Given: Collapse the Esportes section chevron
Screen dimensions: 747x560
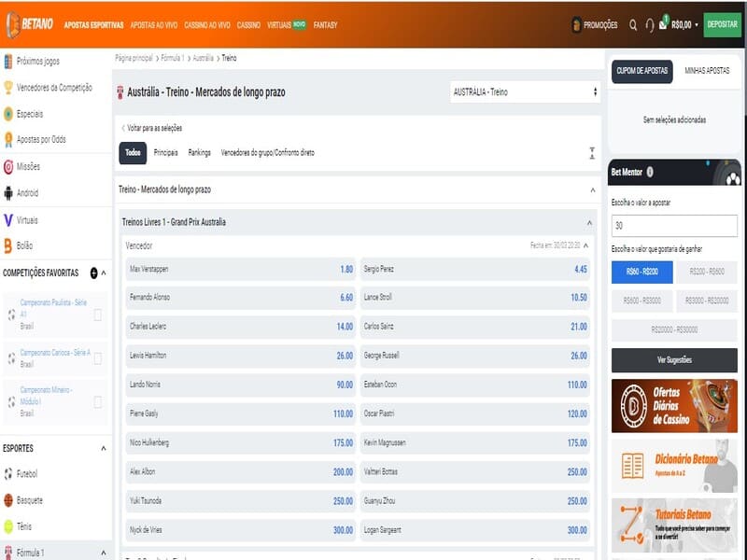Looking at the screenshot, I should coord(104,448).
